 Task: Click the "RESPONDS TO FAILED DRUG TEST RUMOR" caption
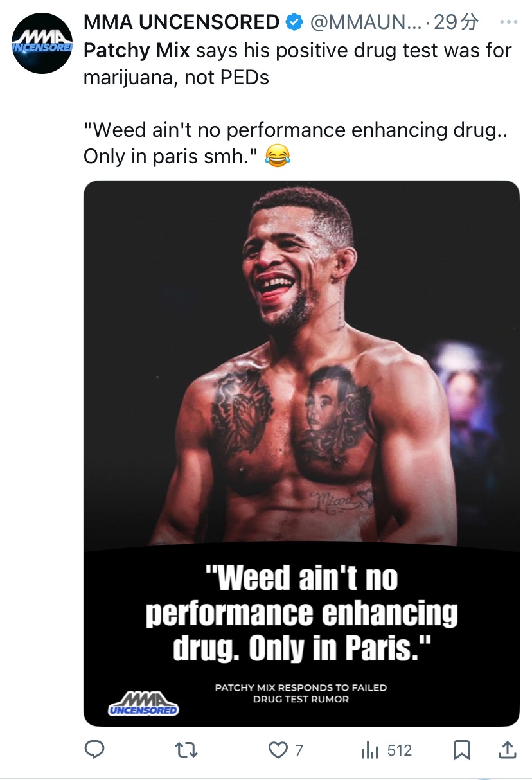(x=301, y=693)
